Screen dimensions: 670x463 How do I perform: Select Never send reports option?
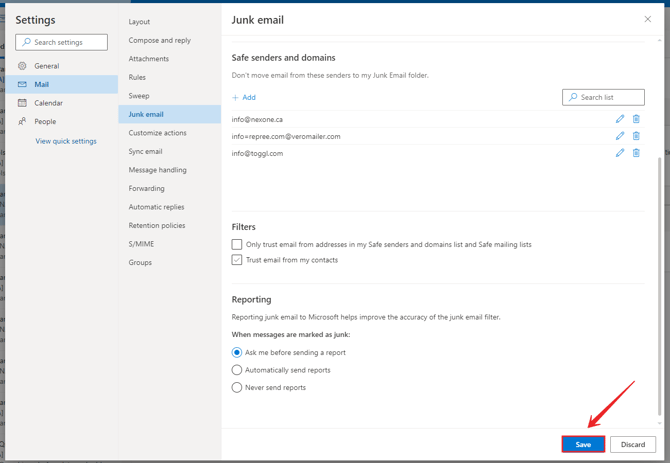pos(237,387)
